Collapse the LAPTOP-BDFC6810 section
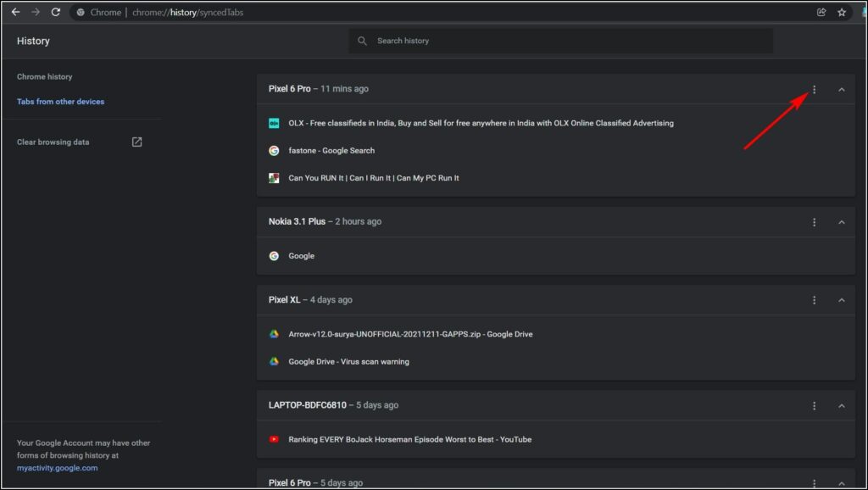This screenshot has width=868, height=490. click(x=842, y=406)
